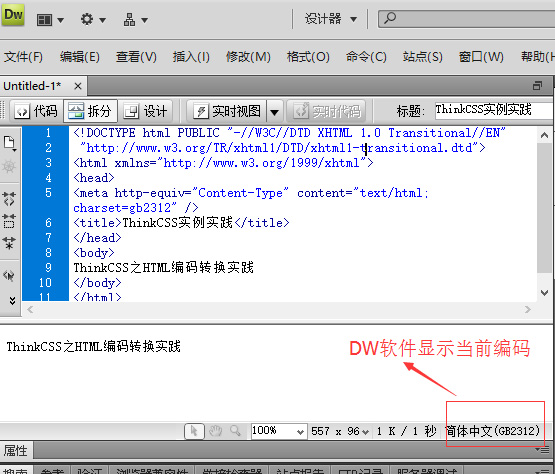Open the 插入(I) menu

pos(191,57)
